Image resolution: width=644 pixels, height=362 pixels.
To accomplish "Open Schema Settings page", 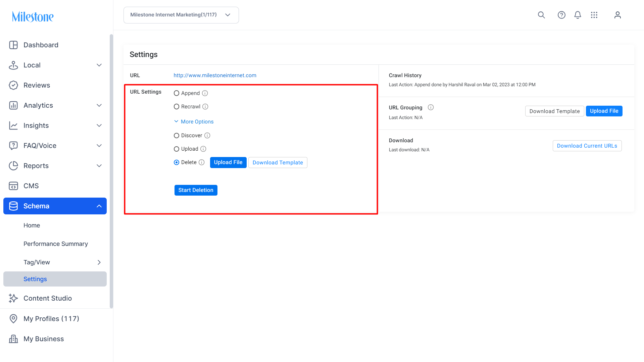I will [55, 279].
